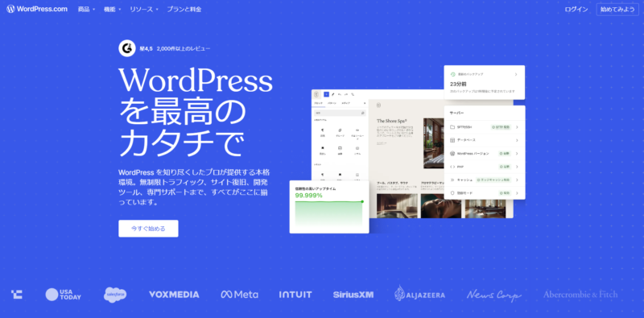Go to the ログイン link
Image resolution: width=644 pixels, height=318 pixels.
click(576, 10)
